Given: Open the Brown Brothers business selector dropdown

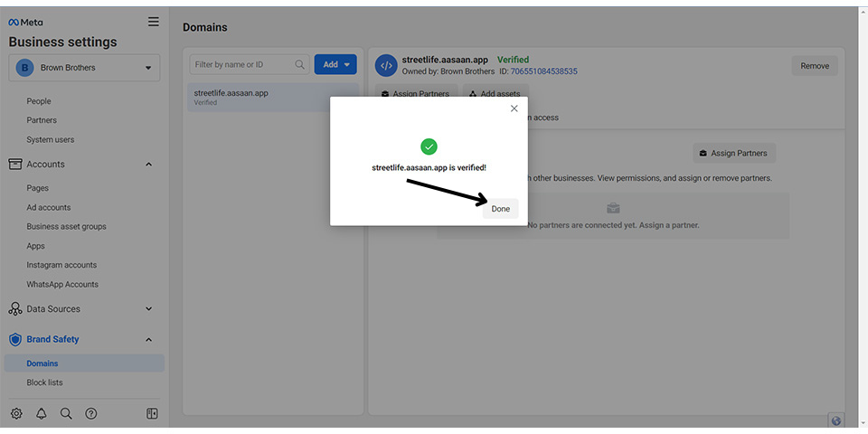Looking at the screenshot, I should [84, 68].
